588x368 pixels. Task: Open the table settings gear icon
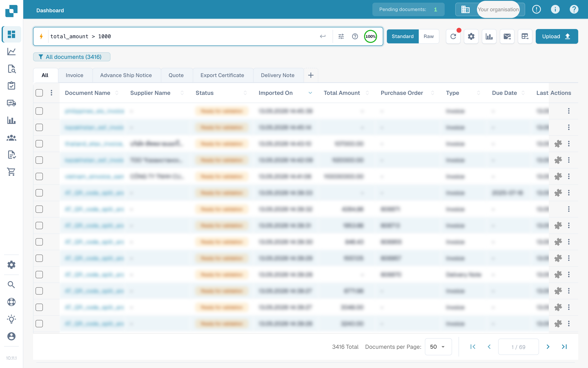pos(471,36)
